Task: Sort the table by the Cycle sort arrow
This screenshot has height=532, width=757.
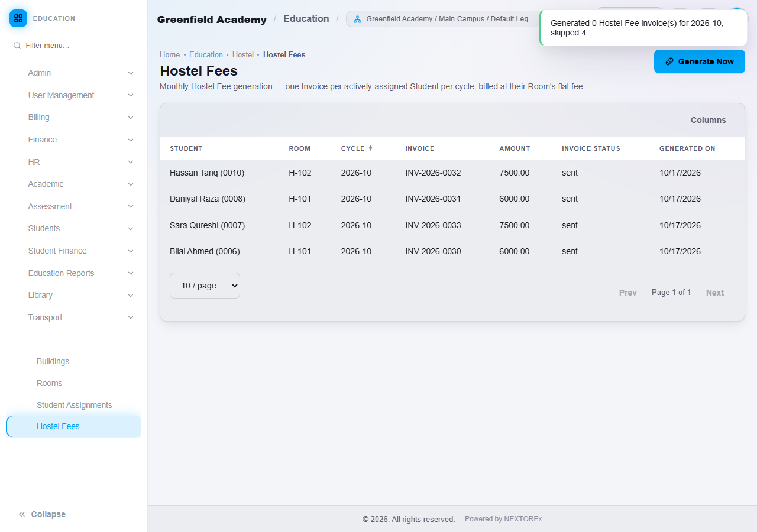Action: (x=371, y=148)
